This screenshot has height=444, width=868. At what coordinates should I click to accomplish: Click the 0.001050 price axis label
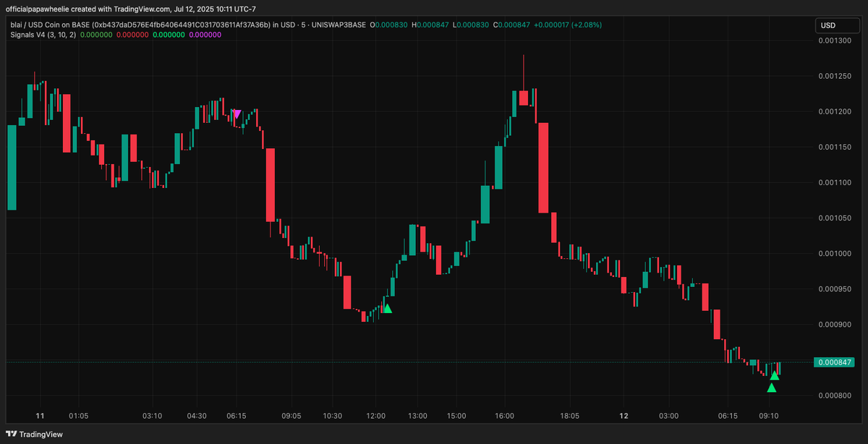point(834,218)
